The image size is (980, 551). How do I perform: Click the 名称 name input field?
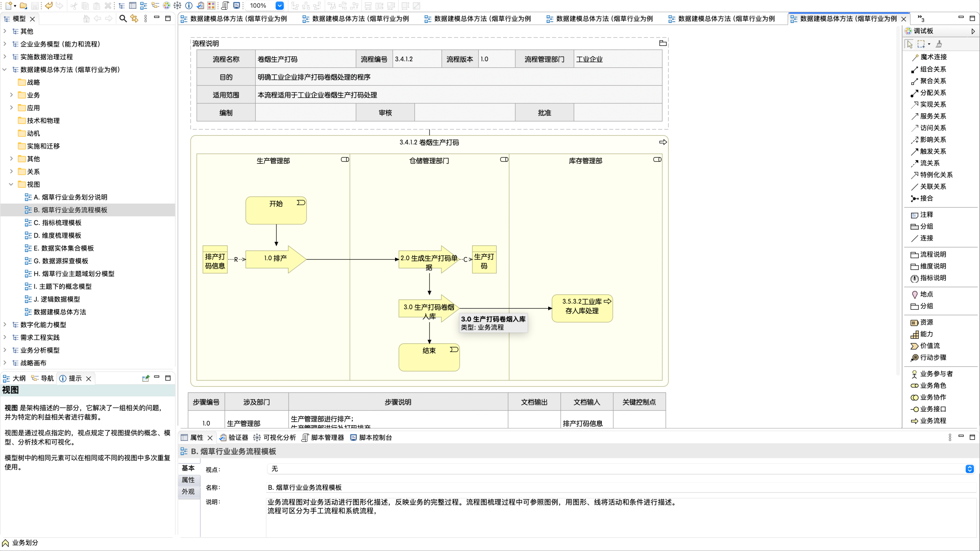pyautogui.click(x=621, y=487)
